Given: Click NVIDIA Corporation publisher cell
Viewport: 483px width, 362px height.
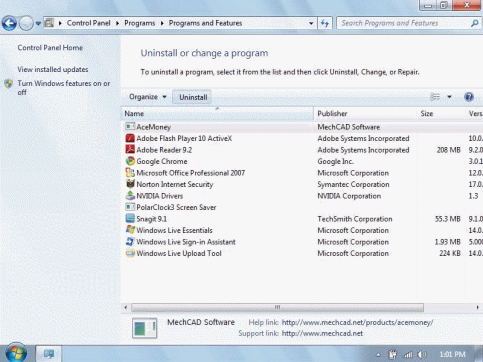Looking at the screenshot, I should tap(349, 196).
